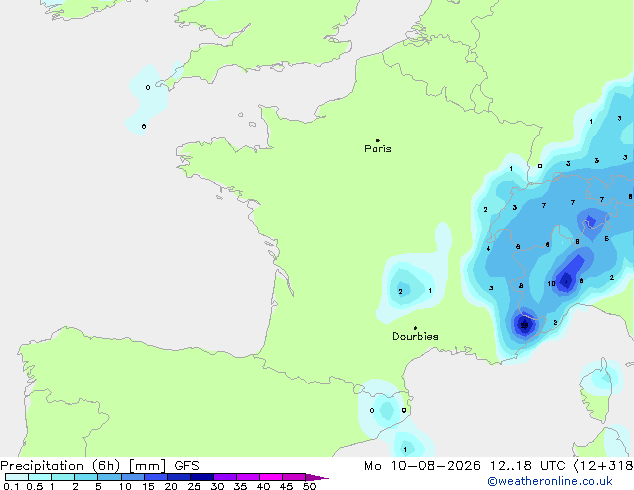Click the '(12+318' forecast offset text

604,466
